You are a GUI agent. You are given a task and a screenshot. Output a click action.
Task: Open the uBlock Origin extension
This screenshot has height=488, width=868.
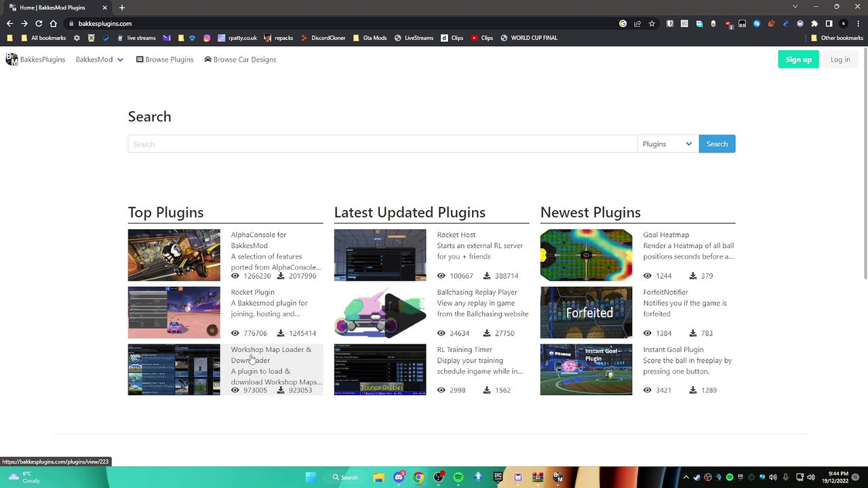[x=728, y=24]
